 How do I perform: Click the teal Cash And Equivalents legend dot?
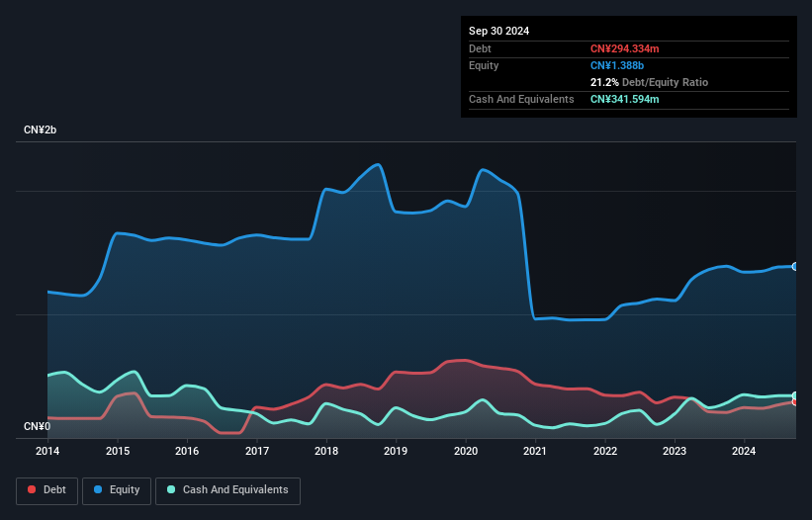[x=171, y=489]
